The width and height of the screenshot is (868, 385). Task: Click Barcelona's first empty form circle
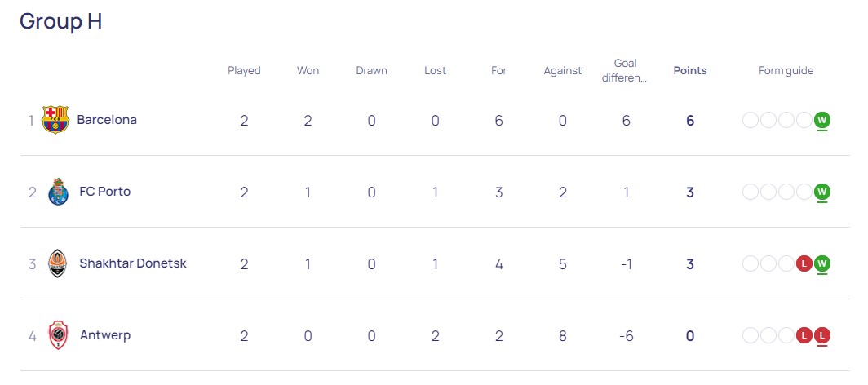coord(750,119)
